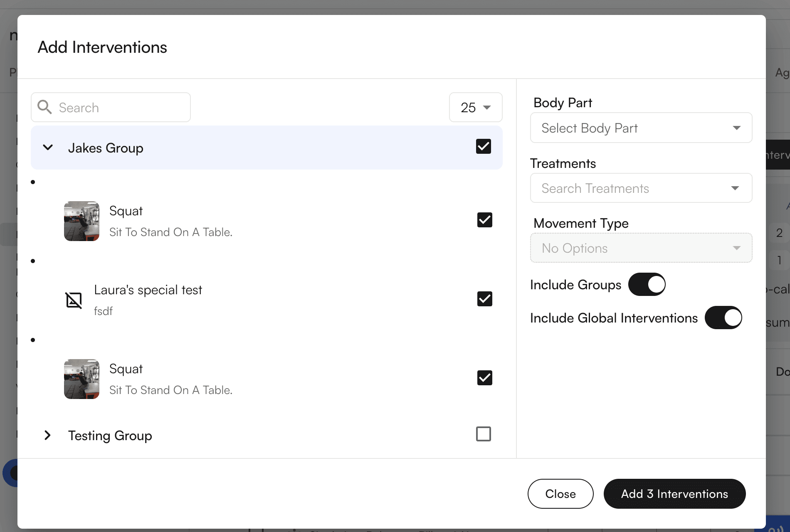Image resolution: width=790 pixels, height=532 pixels.
Task: Turn off the Include Groups toggle
Action: [x=647, y=284]
